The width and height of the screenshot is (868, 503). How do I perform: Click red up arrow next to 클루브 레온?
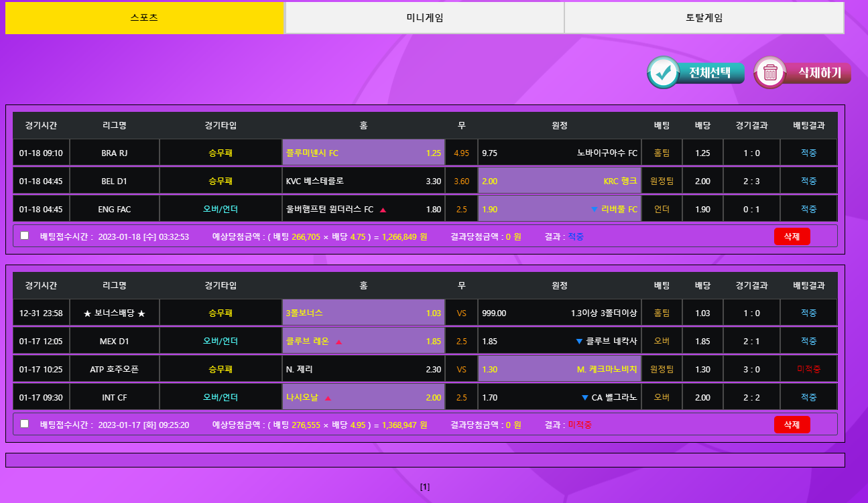[x=338, y=342]
